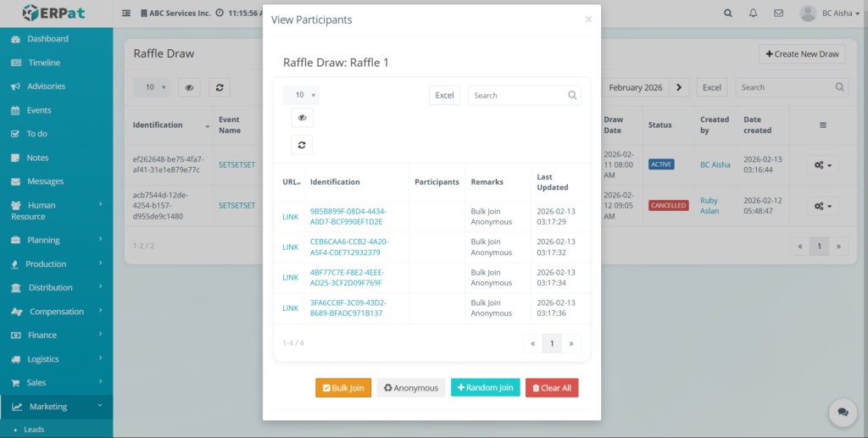Viewport: 868px width, 438px height.
Task: Open identification 9B5B899F-08D4-4434 link
Action: pos(348,217)
